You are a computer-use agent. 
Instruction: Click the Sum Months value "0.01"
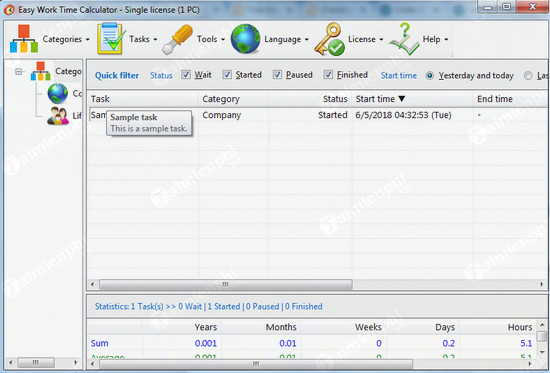click(x=288, y=343)
